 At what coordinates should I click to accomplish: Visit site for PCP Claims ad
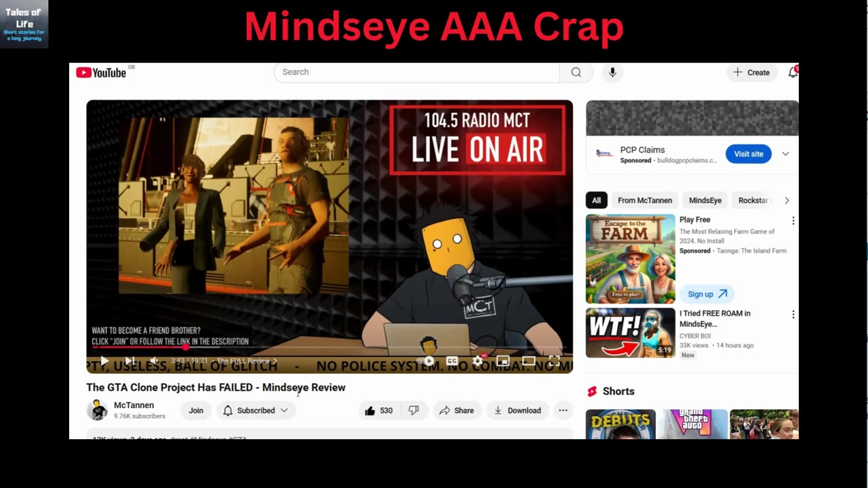(749, 154)
